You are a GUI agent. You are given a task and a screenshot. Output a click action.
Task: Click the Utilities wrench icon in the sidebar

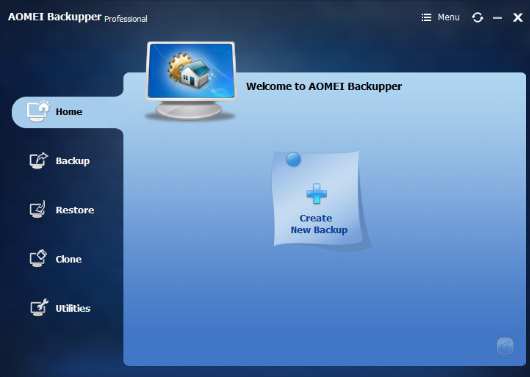39,308
